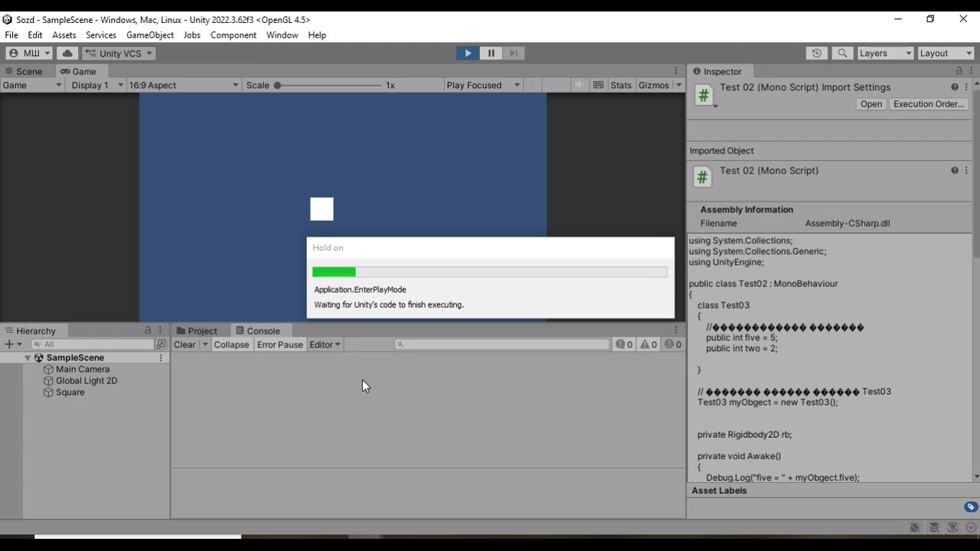This screenshot has width=980, height=551.
Task: Open the Console Editor dropdown
Action: coord(325,345)
